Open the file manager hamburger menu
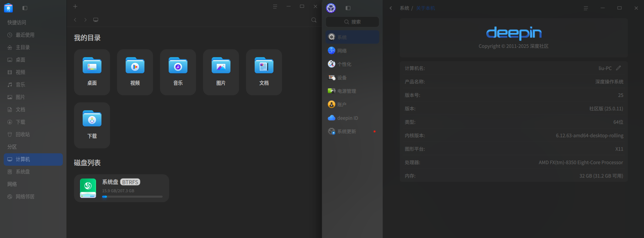 (x=275, y=6)
